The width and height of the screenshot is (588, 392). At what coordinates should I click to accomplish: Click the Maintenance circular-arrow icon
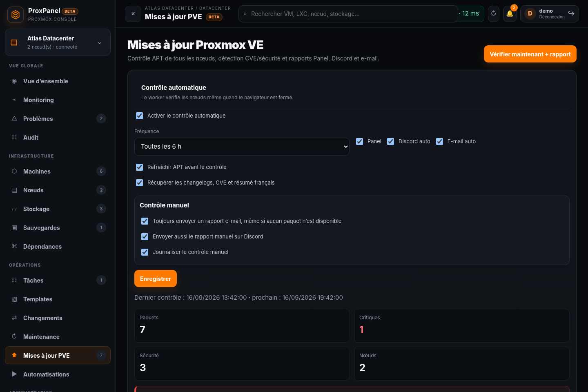coord(14,337)
